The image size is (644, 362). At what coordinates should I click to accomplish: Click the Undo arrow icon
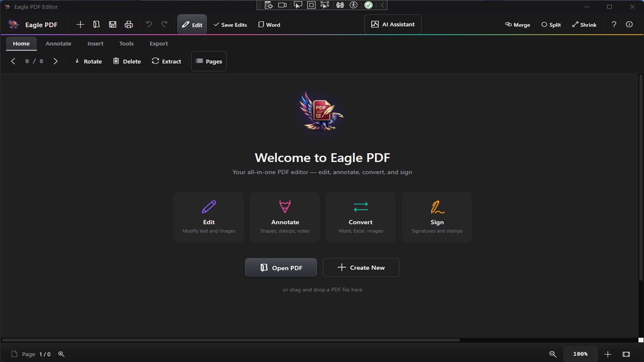pyautogui.click(x=149, y=24)
